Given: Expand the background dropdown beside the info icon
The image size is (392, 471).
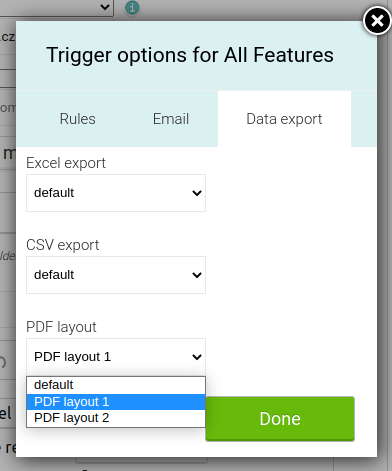Looking at the screenshot, I should click(x=57, y=7).
